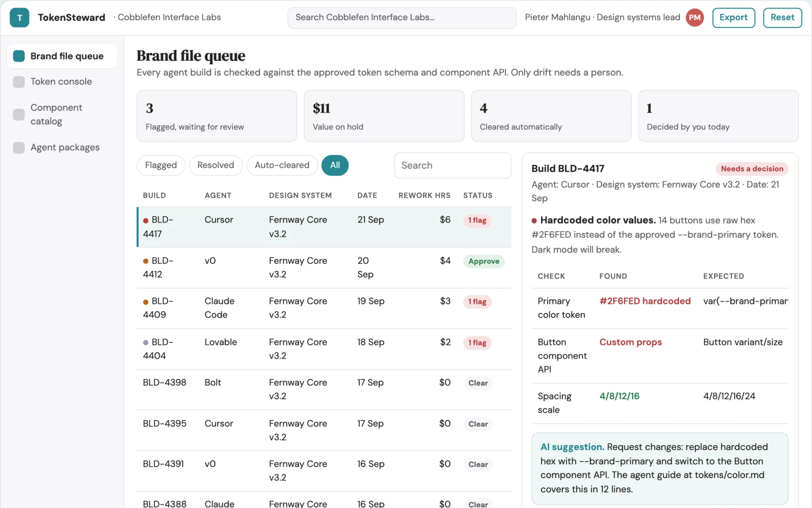Open the PM user avatar
The image size is (812, 508).
695,18
